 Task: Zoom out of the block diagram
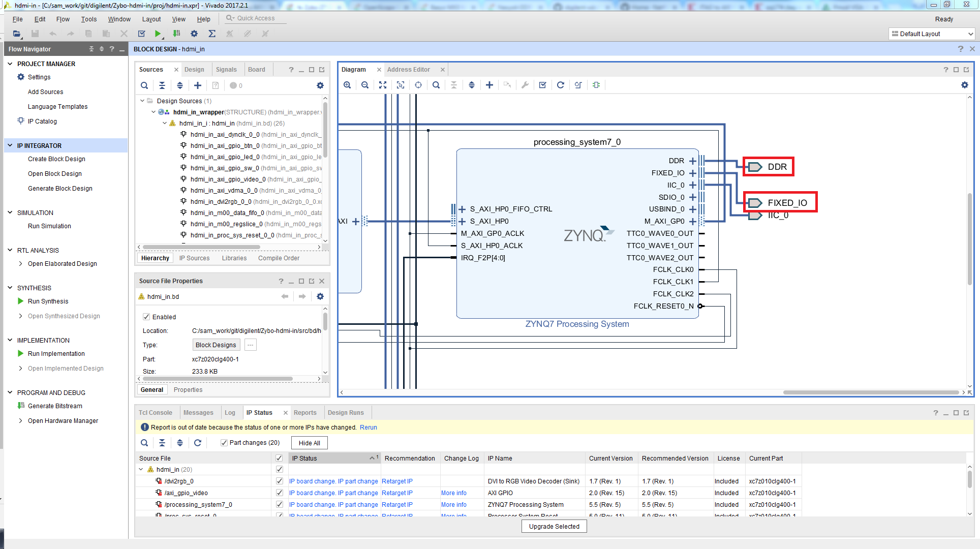(365, 85)
